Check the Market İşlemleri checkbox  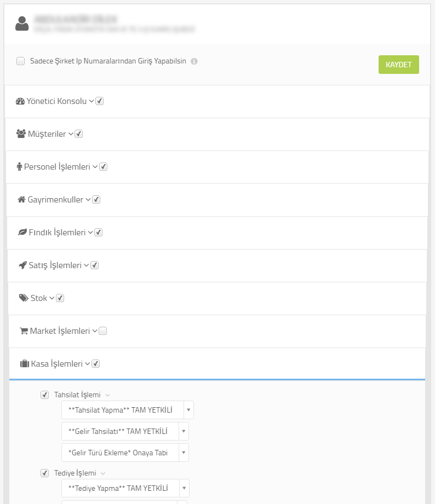102,331
